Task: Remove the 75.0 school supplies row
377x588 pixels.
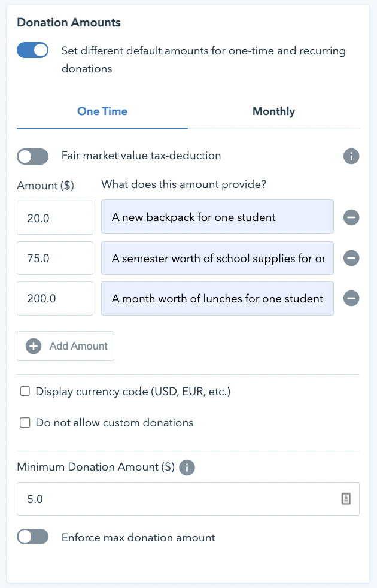Action: 351,258
